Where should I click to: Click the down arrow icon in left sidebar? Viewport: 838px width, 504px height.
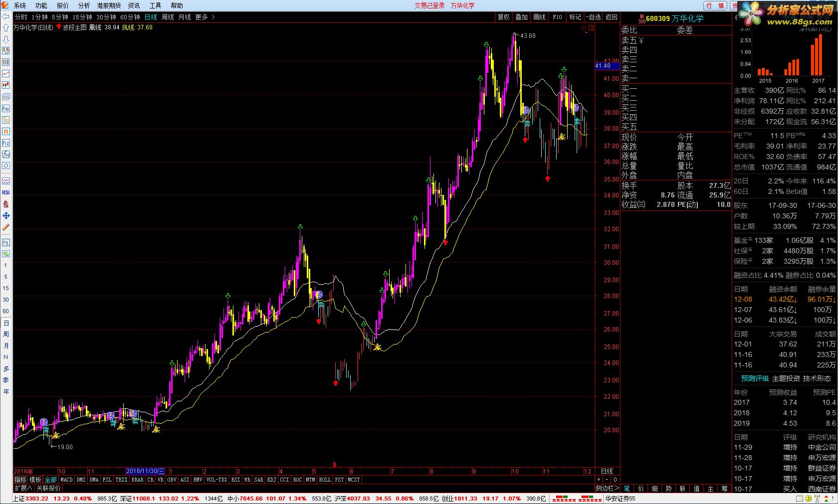pyautogui.click(x=6, y=39)
